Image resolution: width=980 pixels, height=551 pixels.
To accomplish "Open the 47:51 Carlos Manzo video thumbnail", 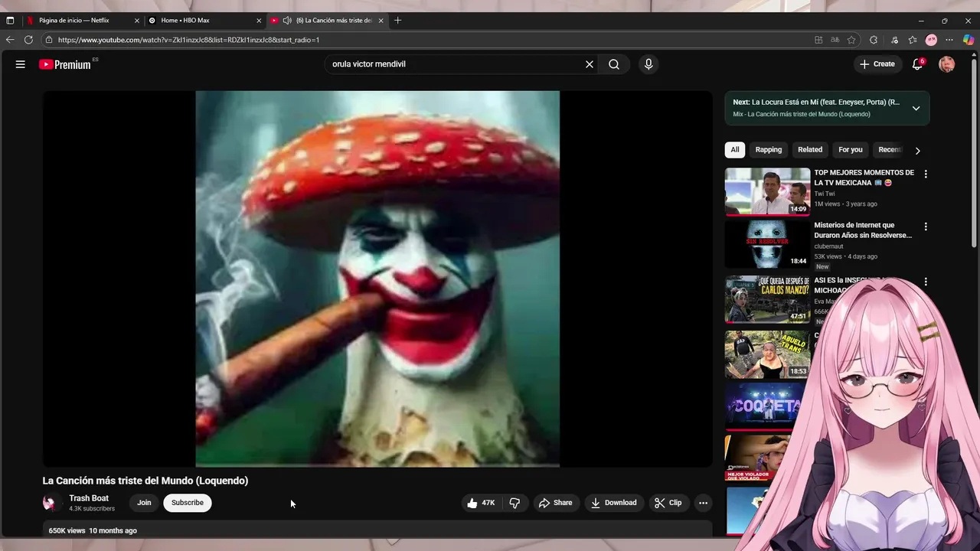I will [767, 299].
